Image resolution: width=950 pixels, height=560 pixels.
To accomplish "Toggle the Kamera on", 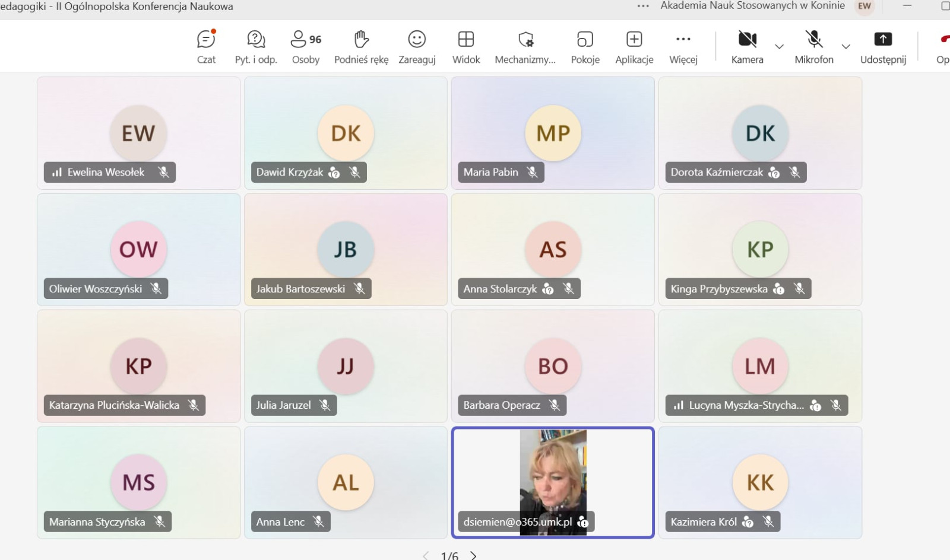I will pos(747,46).
